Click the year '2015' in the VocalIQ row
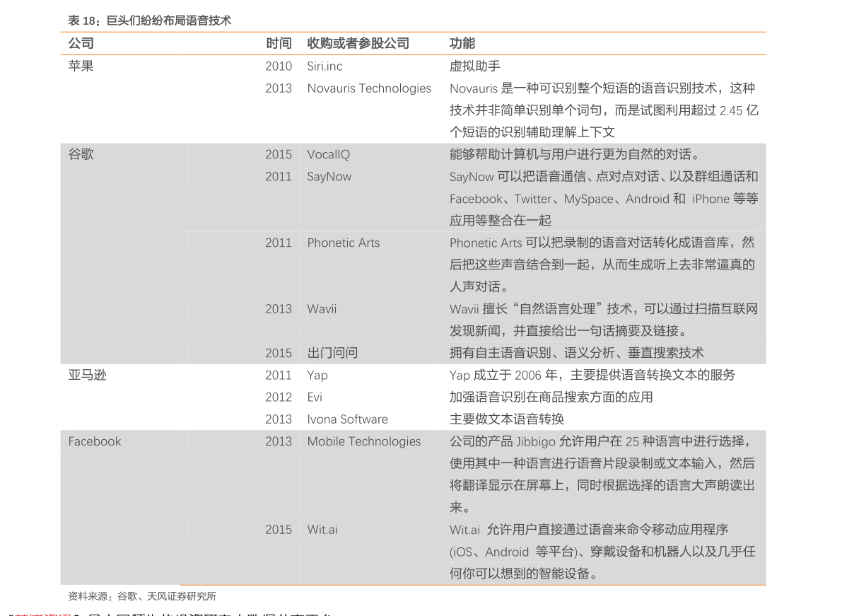The height and width of the screenshot is (616, 842). click(x=279, y=155)
